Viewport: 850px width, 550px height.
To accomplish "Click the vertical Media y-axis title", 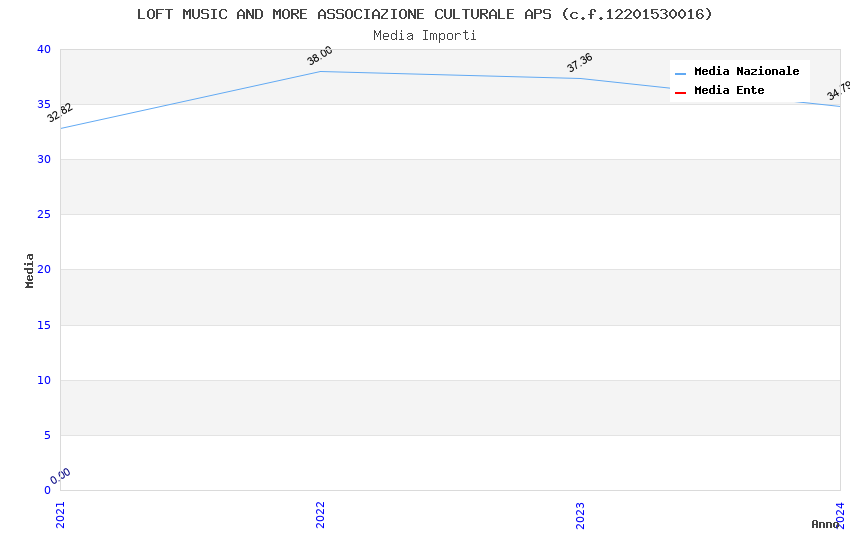I will 30,270.
